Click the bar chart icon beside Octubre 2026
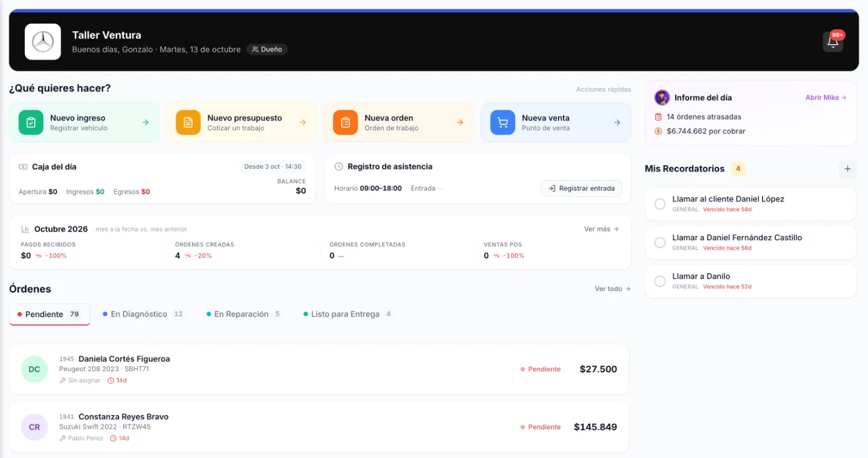Viewport: 868px width, 458px height. pyautogui.click(x=25, y=229)
